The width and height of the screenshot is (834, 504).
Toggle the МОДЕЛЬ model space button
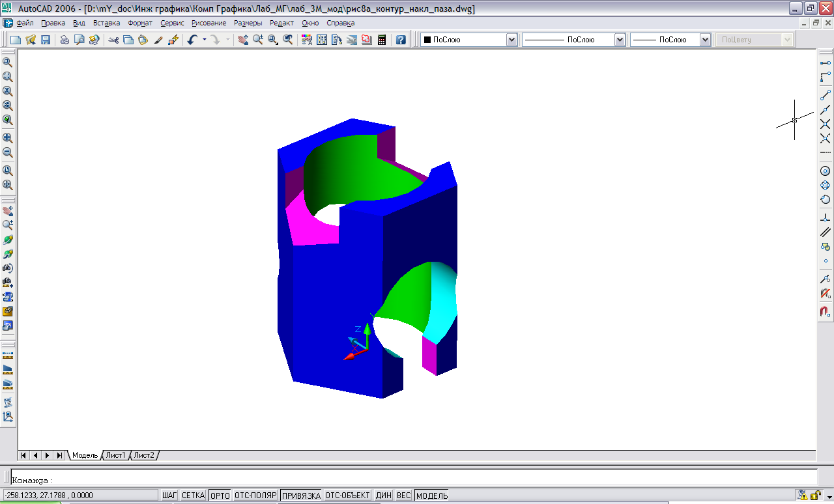432,496
